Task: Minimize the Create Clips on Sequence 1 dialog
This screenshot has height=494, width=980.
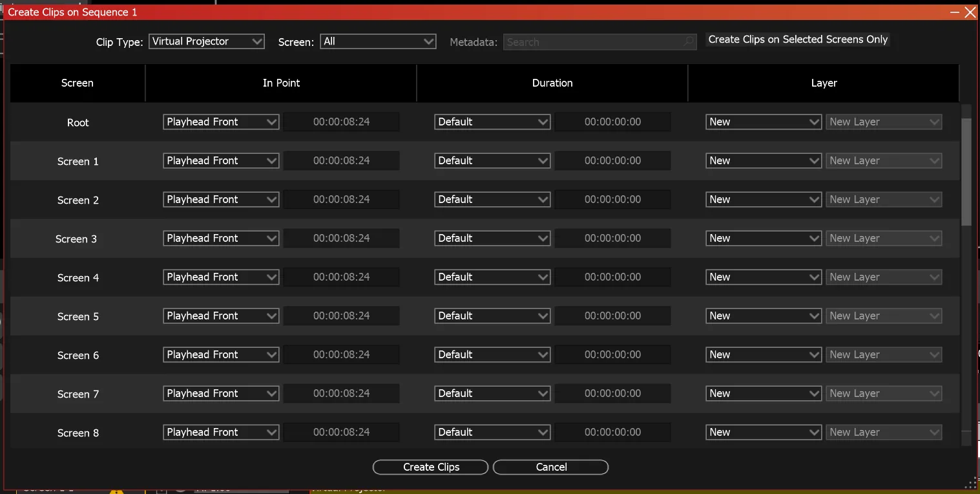Action: coord(955,12)
